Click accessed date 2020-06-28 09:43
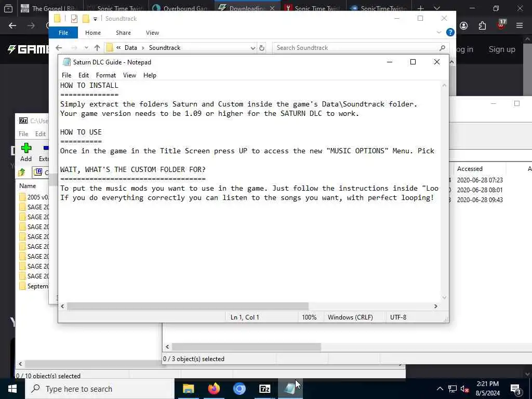Viewport: 532px width, 399px height. 480,200
